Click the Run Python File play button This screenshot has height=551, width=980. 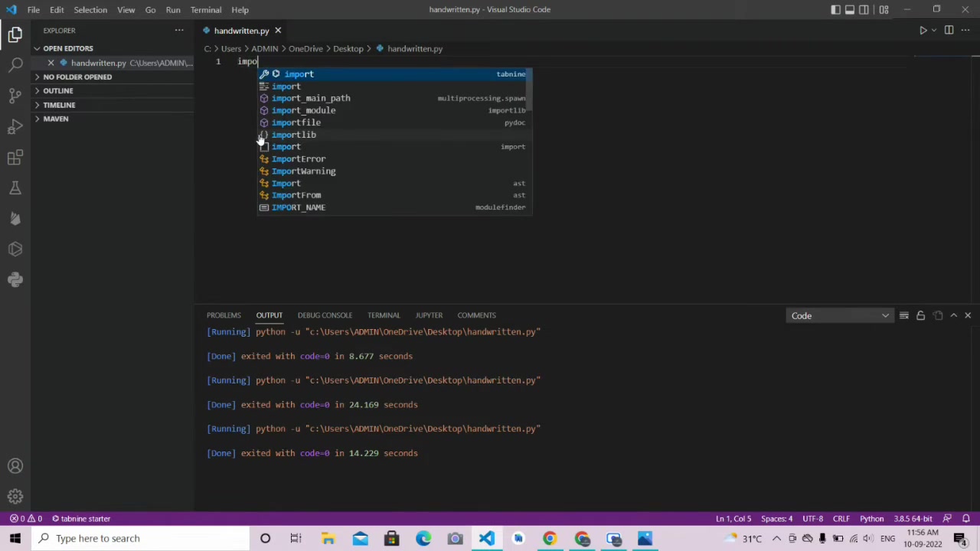[x=923, y=31]
